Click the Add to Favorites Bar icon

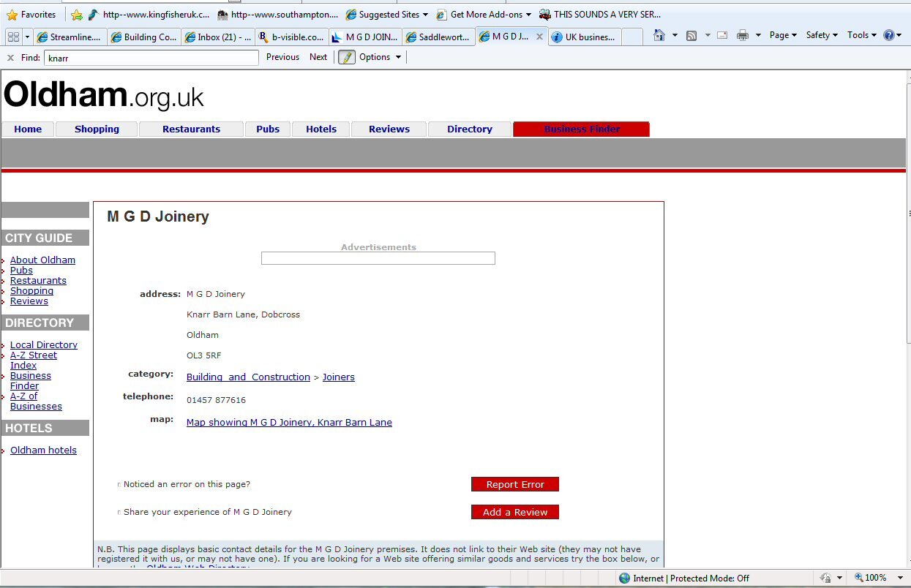pyautogui.click(x=77, y=15)
